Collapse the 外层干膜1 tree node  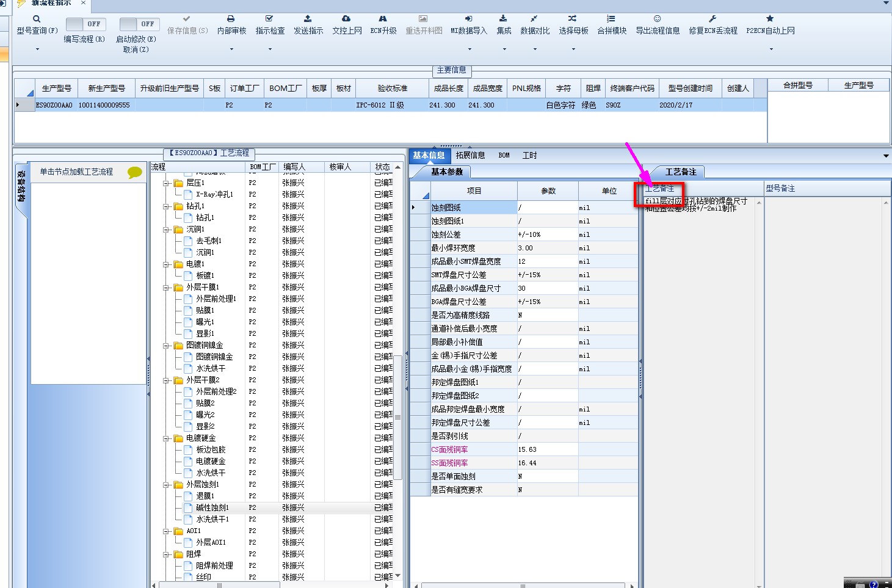click(166, 288)
